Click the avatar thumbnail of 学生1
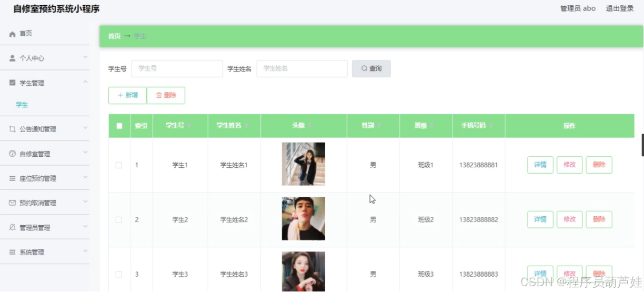Viewport: 644px width, 292px height. pos(304,164)
